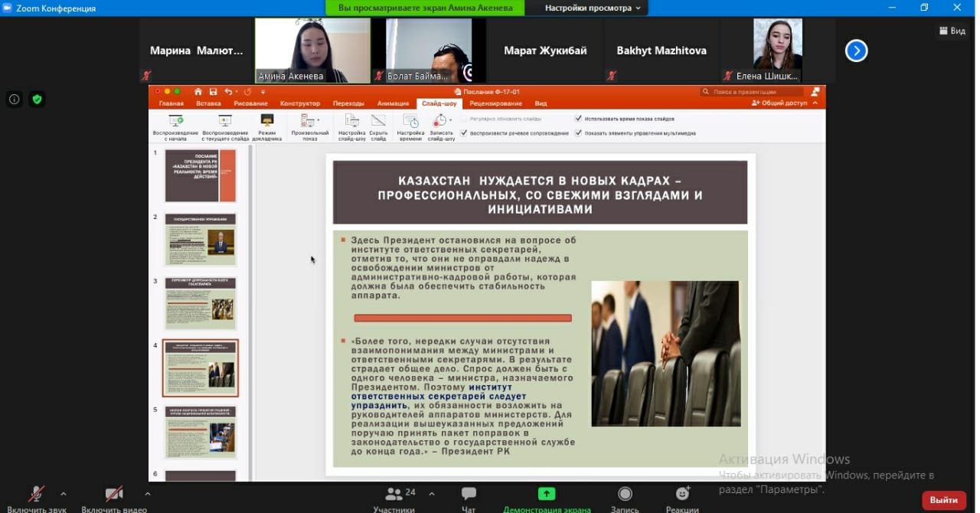980x513 pixels.
Task: Unmute microphone via Включить звук
Action: pos(36,495)
